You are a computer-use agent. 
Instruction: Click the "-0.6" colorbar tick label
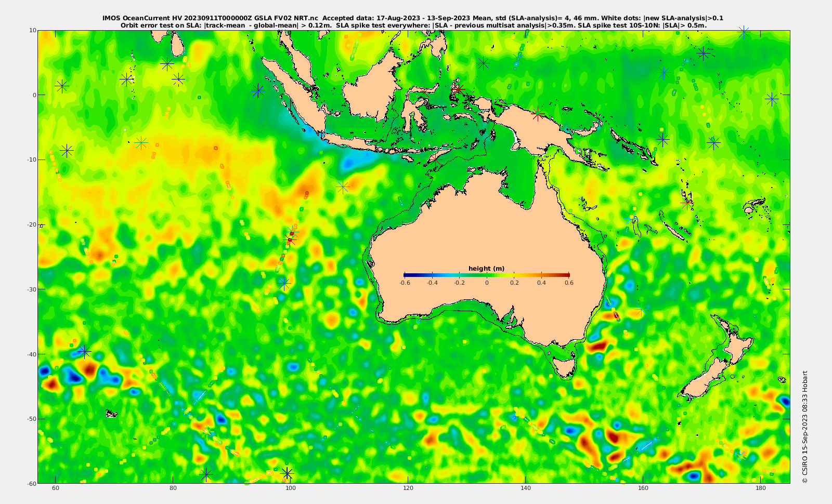point(405,283)
